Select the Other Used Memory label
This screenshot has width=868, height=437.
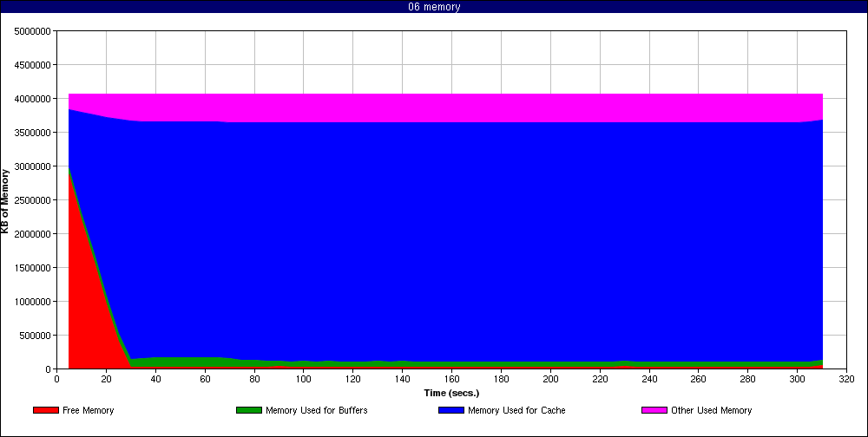712,410
